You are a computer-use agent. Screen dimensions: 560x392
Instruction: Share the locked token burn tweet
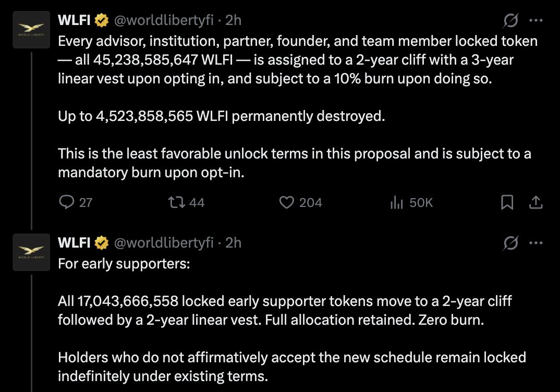point(536,202)
